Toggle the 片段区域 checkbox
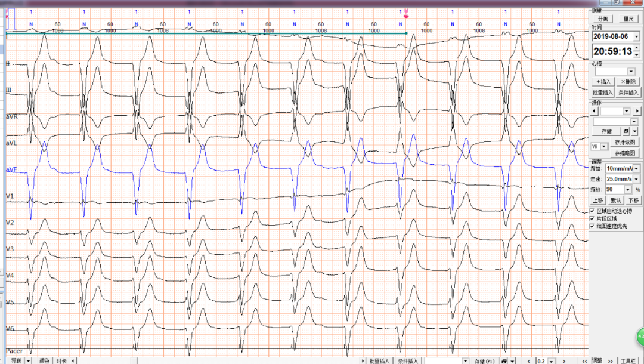The height and width of the screenshot is (364, 644). (592, 218)
